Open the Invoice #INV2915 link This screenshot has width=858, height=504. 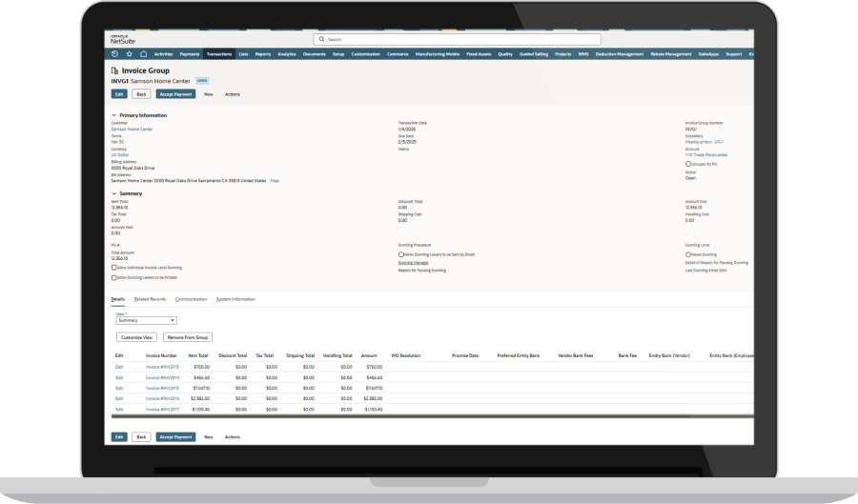[162, 367]
